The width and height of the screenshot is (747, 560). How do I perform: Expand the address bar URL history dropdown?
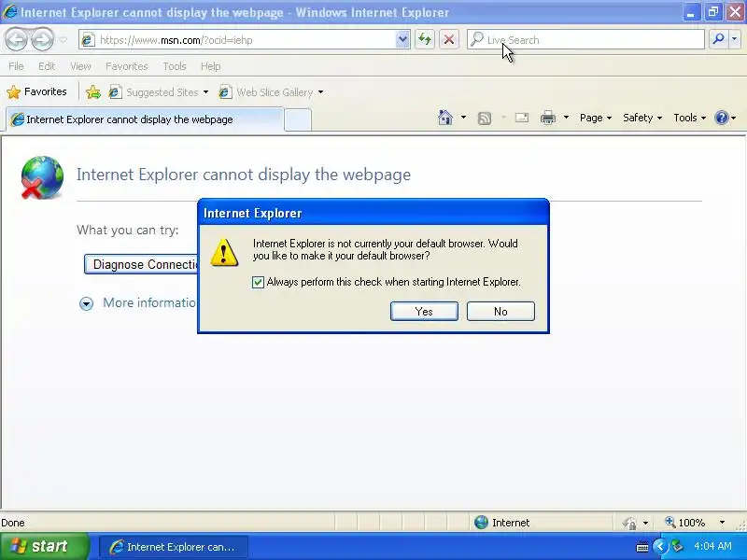[402, 40]
